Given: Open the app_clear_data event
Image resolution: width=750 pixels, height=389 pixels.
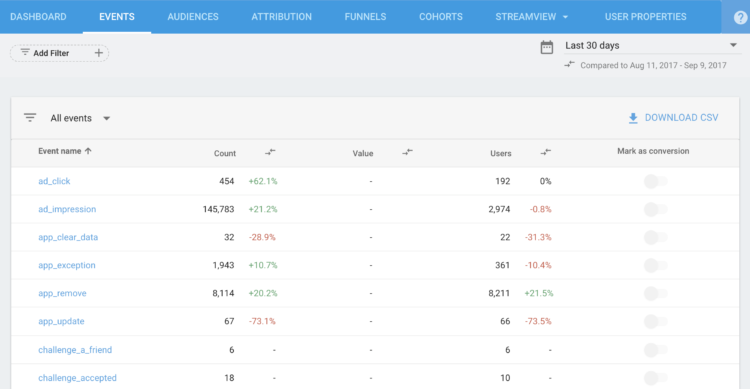Looking at the screenshot, I should [x=68, y=237].
